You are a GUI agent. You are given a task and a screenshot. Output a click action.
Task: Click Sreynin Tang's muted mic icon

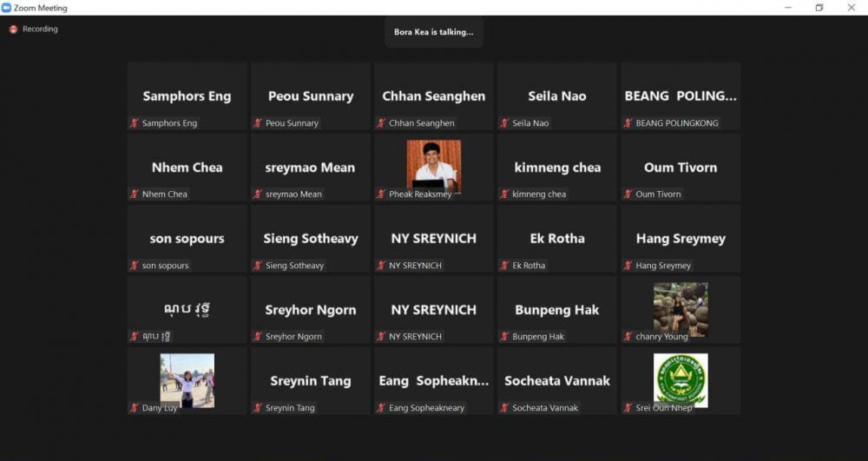point(258,408)
